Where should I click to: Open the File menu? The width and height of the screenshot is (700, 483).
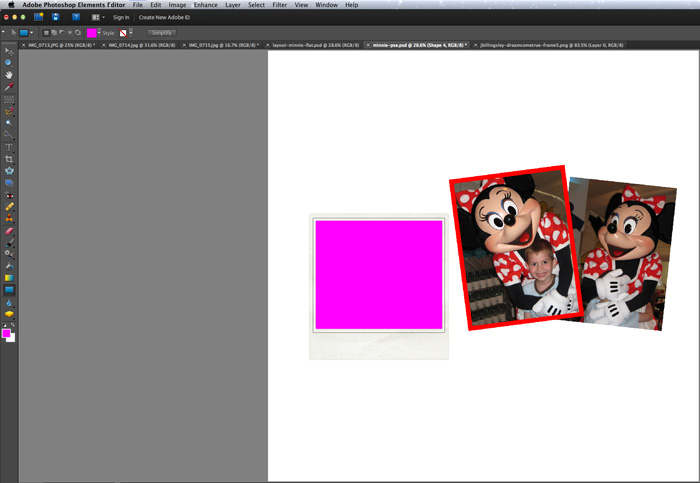[x=138, y=5]
